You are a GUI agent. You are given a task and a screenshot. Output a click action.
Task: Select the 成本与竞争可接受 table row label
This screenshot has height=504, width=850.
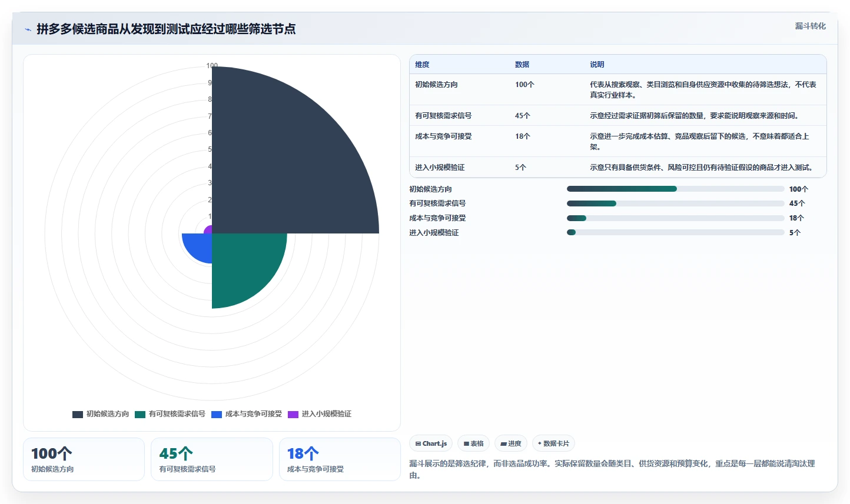[443, 136]
